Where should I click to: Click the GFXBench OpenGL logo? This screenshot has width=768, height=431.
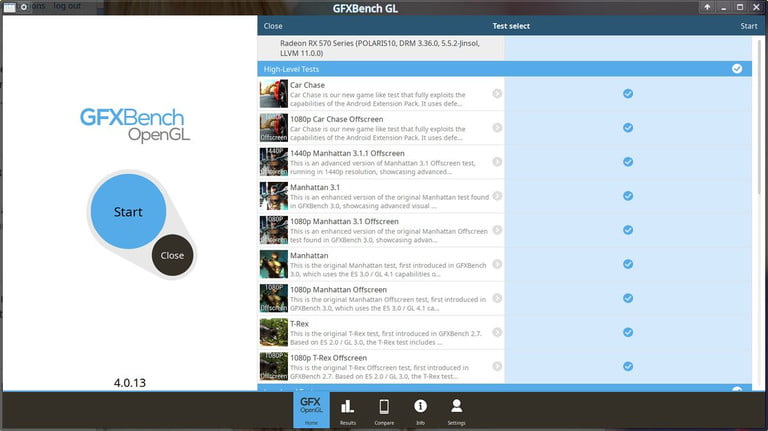(135, 124)
